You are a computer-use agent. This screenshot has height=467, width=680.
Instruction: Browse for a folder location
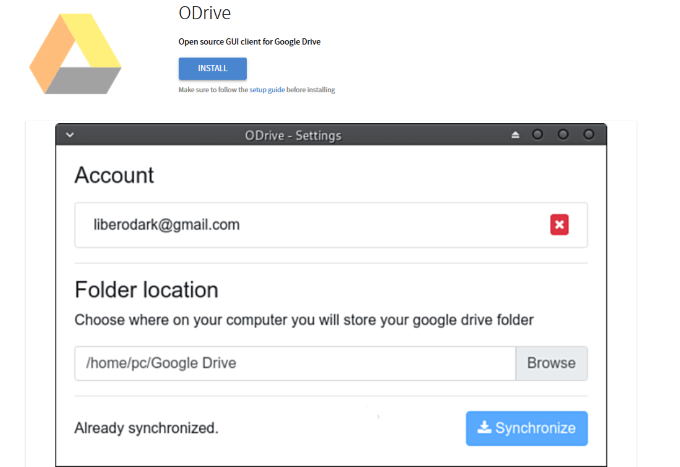[x=551, y=363]
